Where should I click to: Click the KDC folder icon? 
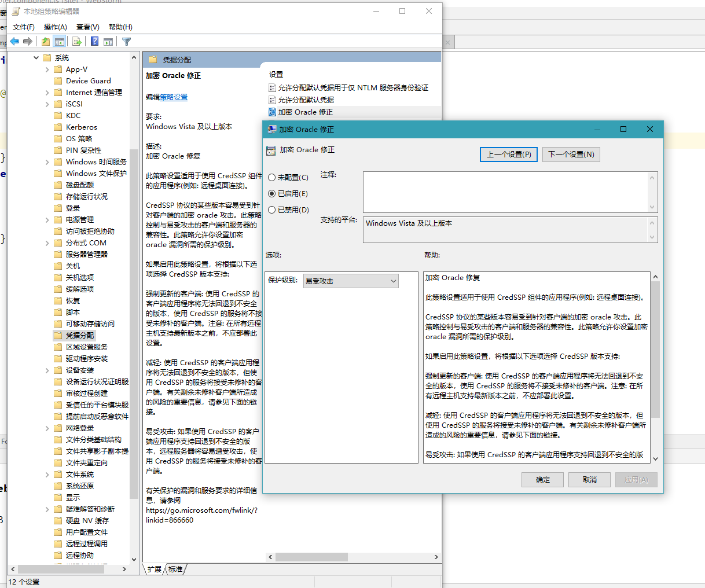coord(58,116)
